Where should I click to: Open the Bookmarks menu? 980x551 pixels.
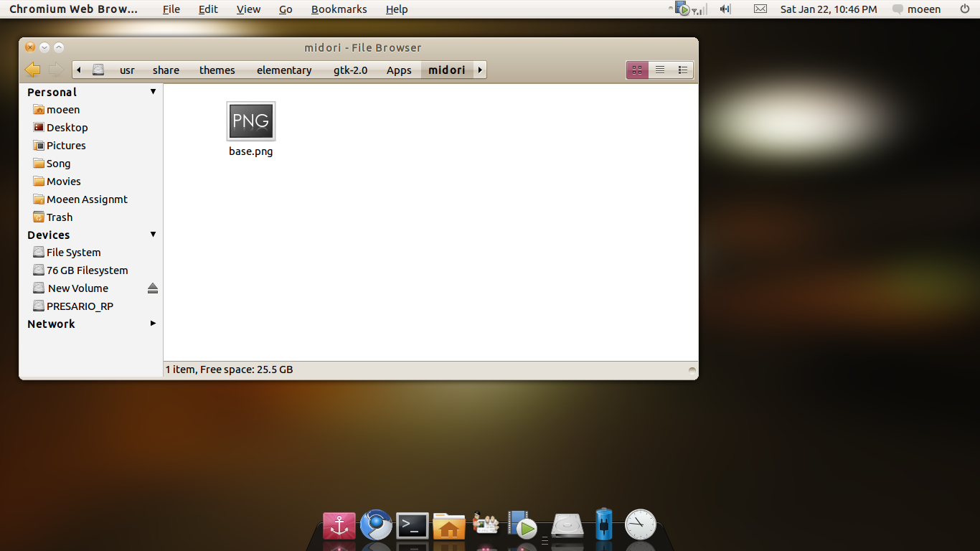pos(339,9)
